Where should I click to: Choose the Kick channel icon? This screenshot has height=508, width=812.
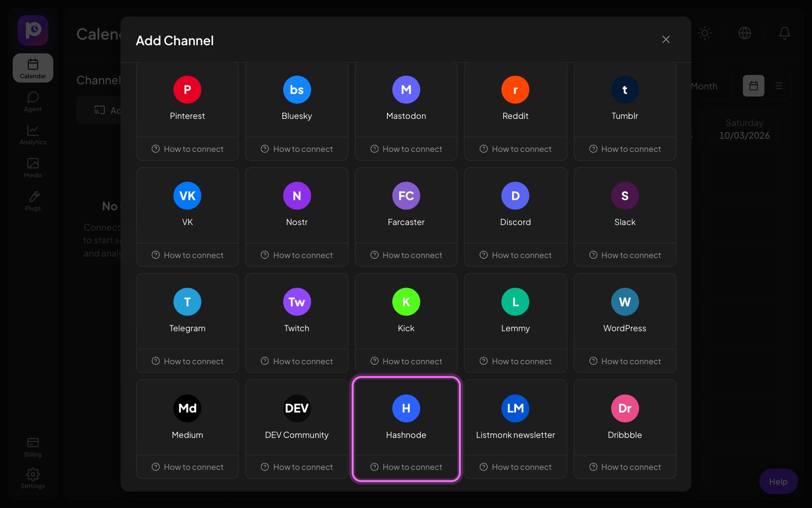click(406, 302)
